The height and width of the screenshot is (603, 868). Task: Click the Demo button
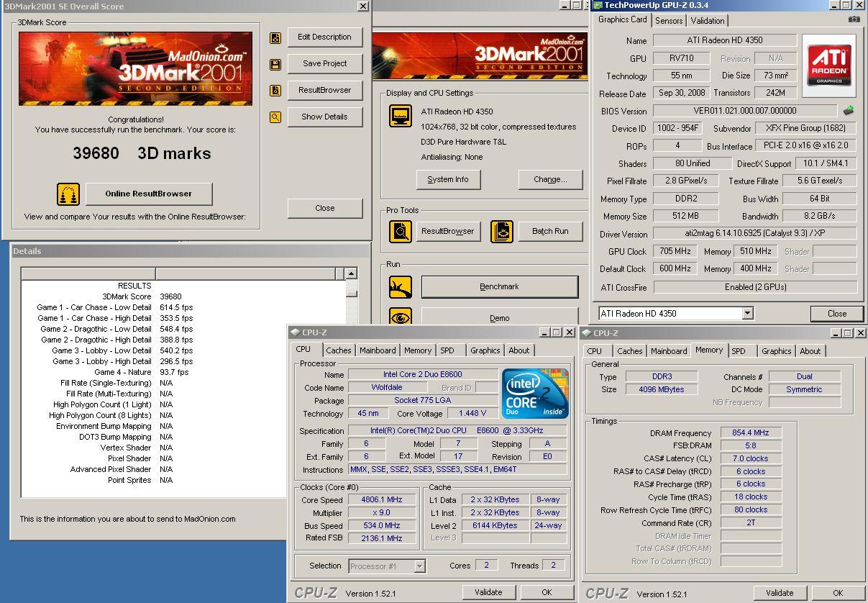click(500, 317)
